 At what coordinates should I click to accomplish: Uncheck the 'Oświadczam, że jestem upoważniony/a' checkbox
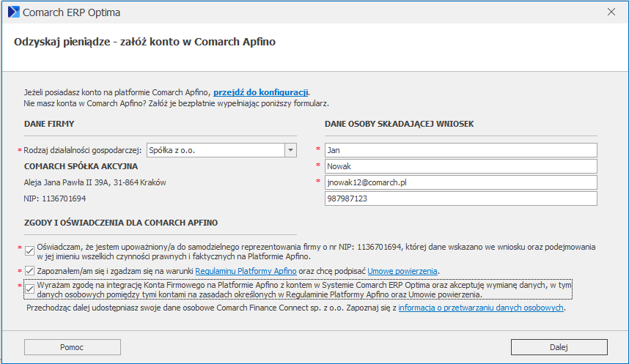coord(29,251)
